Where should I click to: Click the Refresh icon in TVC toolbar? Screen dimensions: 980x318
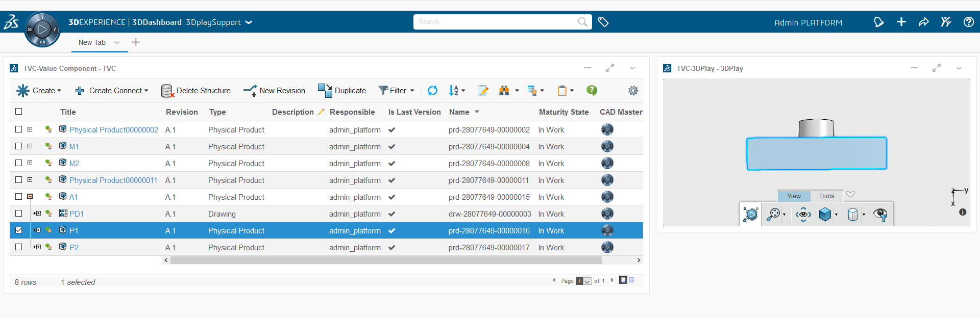(432, 91)
